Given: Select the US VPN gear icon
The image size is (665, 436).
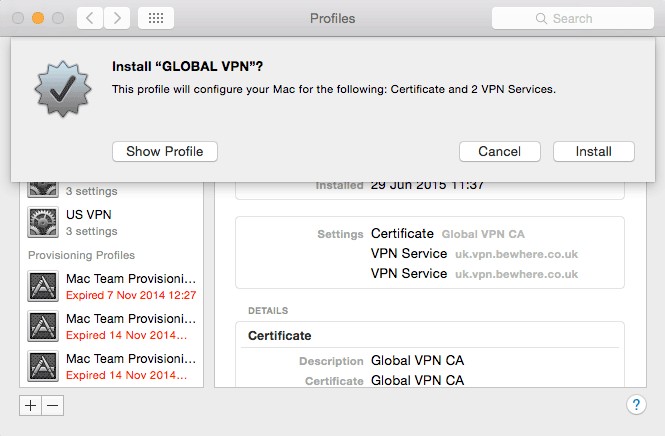Looking at the screenshot, I should tap(43, 222).
